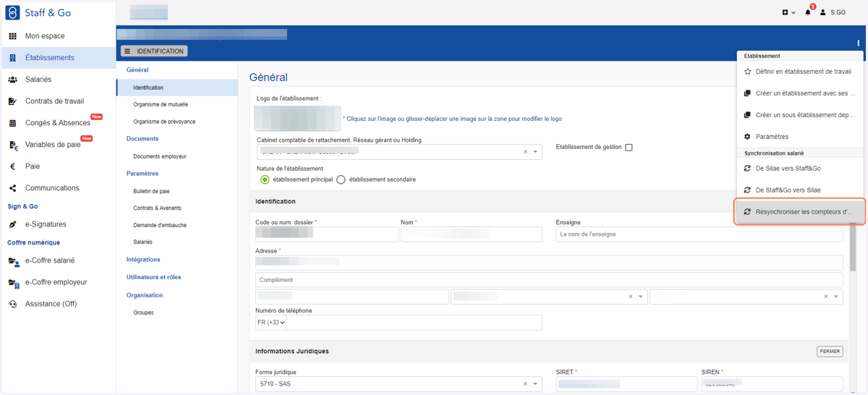Open the plus quick-add menu in header
The height and width of the screenshot is (395, 868).
[788, 12]
